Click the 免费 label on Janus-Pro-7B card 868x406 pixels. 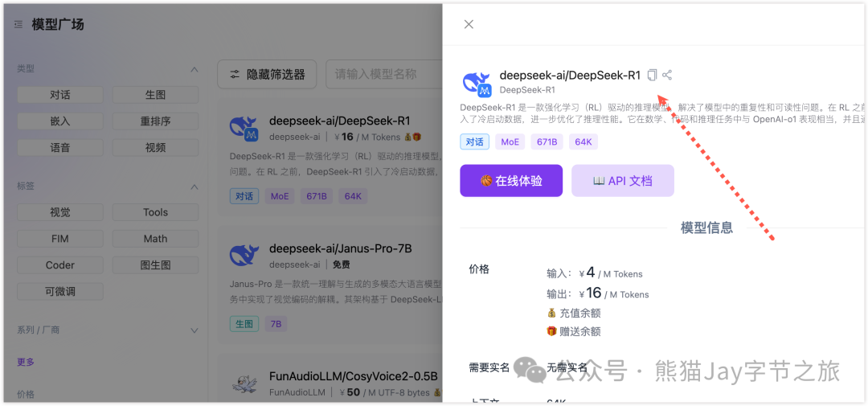[x=342, y=265]
